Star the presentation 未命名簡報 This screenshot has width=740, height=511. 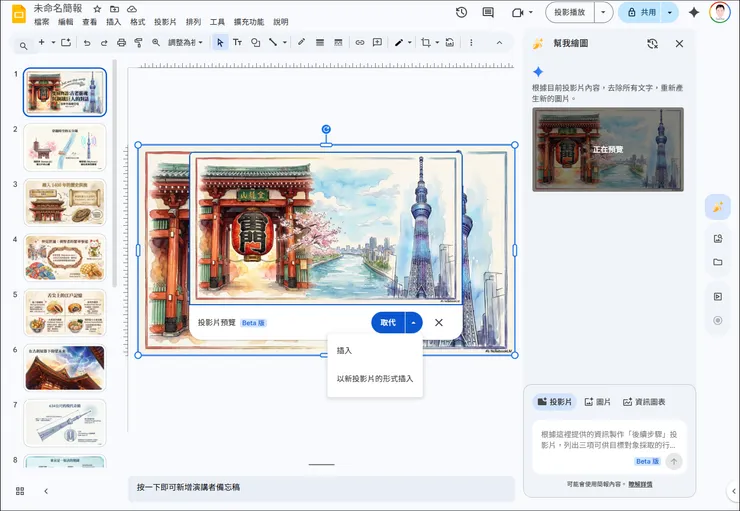(x=97, y=9)
